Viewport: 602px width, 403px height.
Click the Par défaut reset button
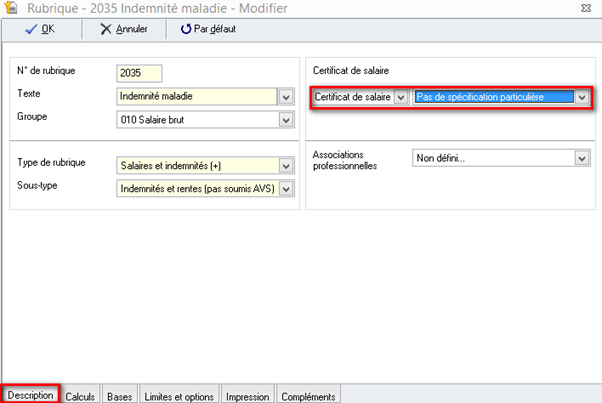tap(208, 29)
